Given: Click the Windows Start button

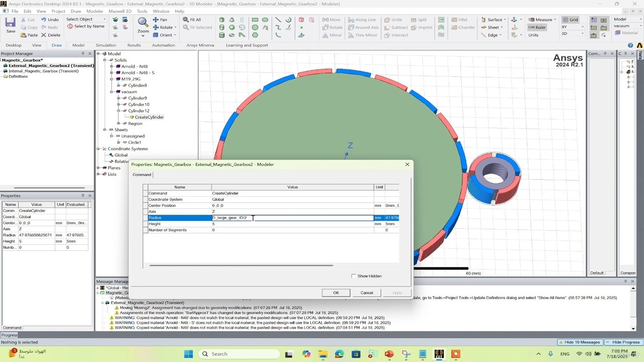Looking at the screenshot, I should (x=189, y=354).
